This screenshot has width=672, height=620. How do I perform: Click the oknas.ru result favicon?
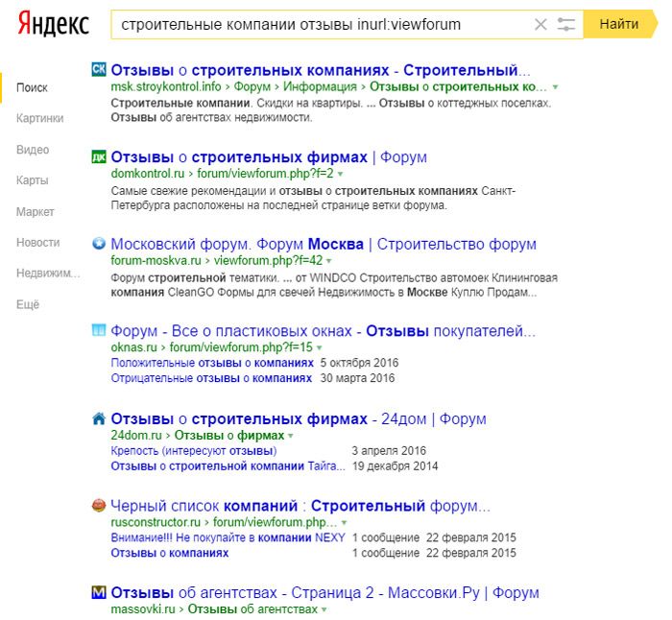tap(99, 330)
